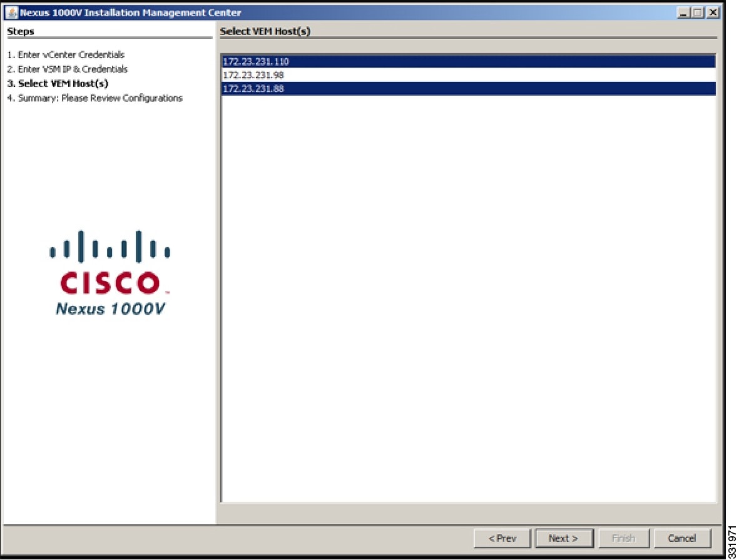
Task: Select host 172.23.231.98 in the list
Action: pos(468,75)
